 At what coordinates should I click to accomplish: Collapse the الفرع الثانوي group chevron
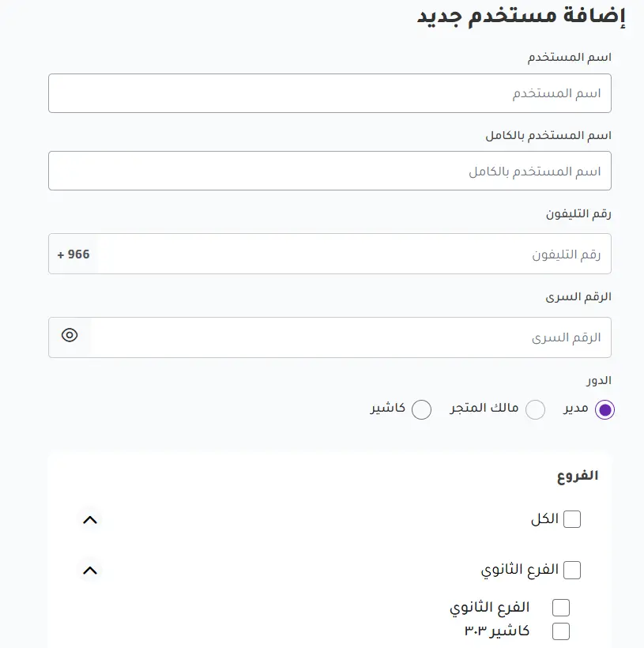pyautogui.click(x=90, y=570)
